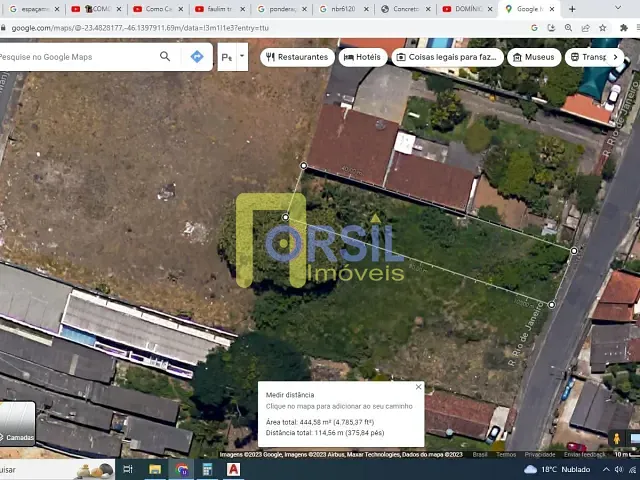Open File Explorer from the taskbar

click(155, 469)
